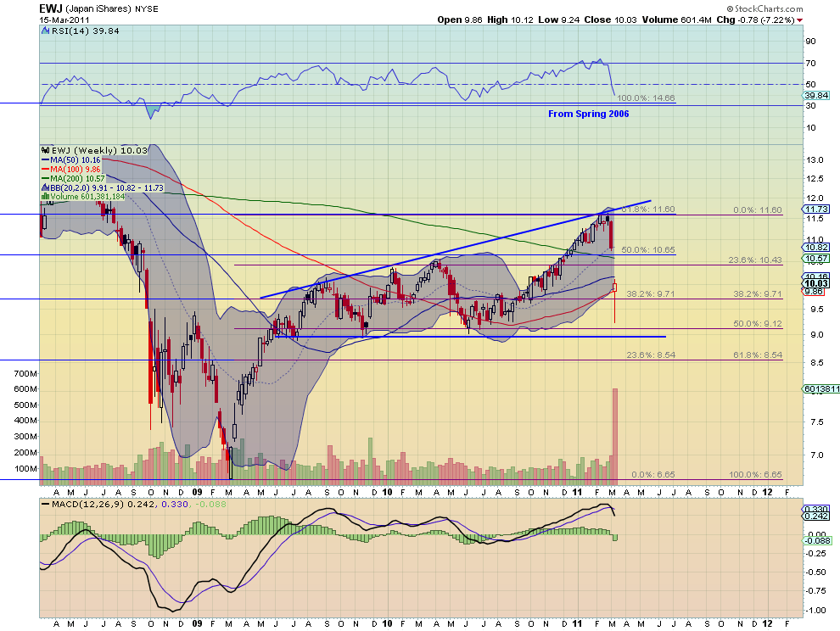Click the 10.82 price tag on right axis
The width and height of the screenshot is (840, 631).
coord(816,247)
